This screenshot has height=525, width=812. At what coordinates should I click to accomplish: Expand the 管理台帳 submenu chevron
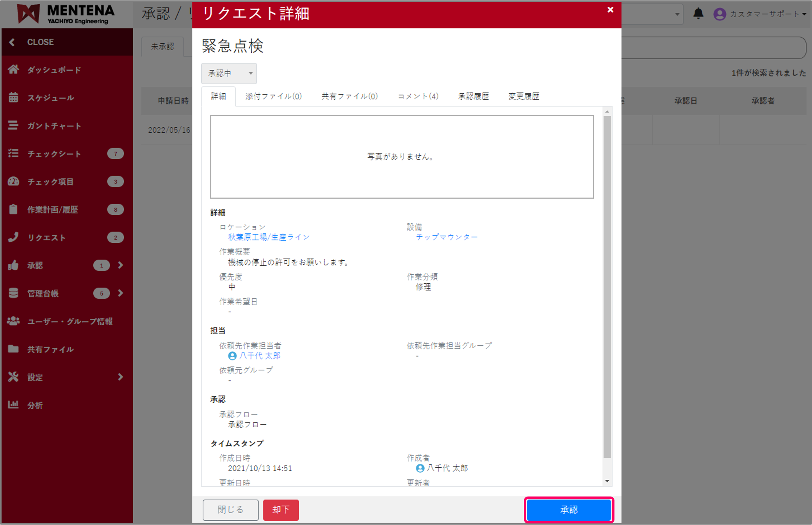tap(120, 293)
